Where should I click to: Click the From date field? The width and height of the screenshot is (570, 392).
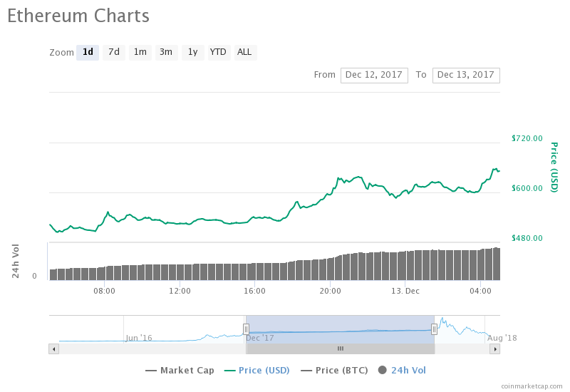pos(374,75)
